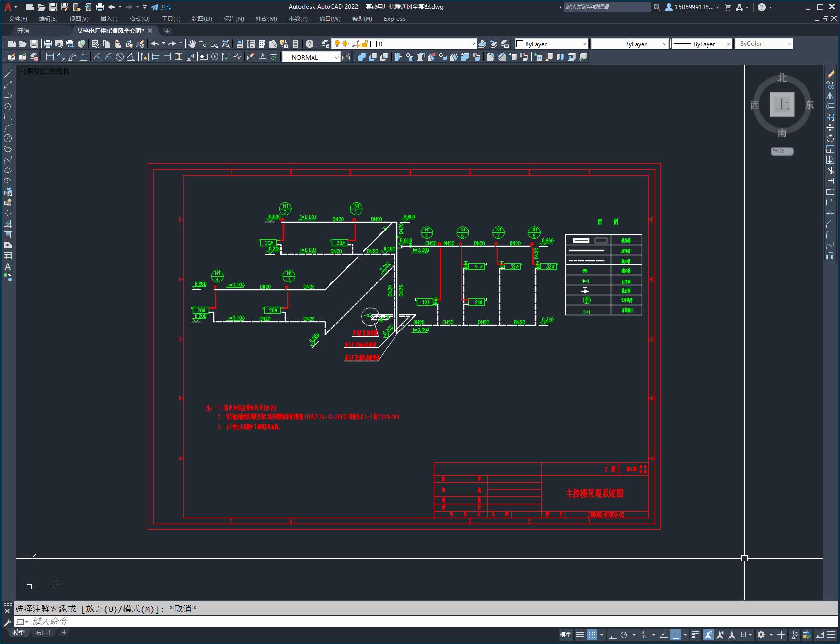
Task: Select the Circle draw tool
Action: point(8,138)
